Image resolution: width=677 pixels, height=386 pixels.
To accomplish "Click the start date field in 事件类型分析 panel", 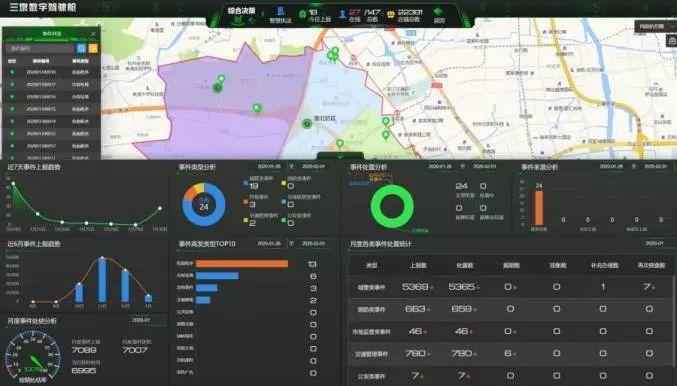I will click(x=269, y=167).
